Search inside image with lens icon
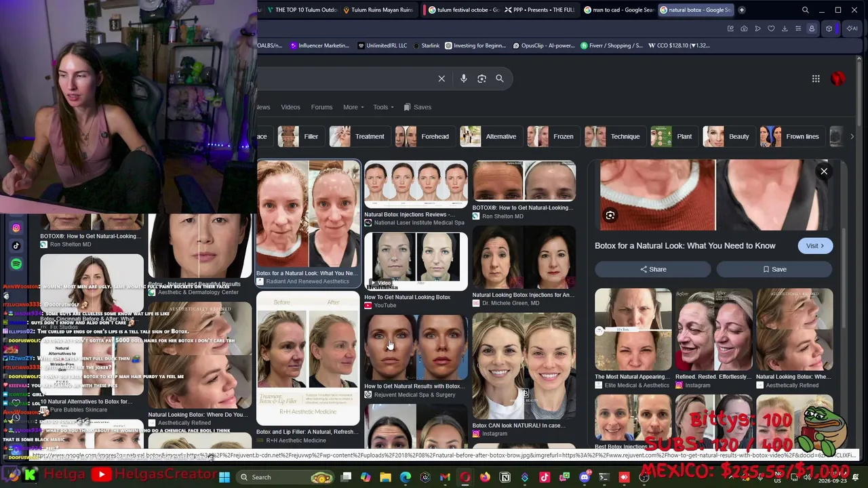 coord(610,216)
